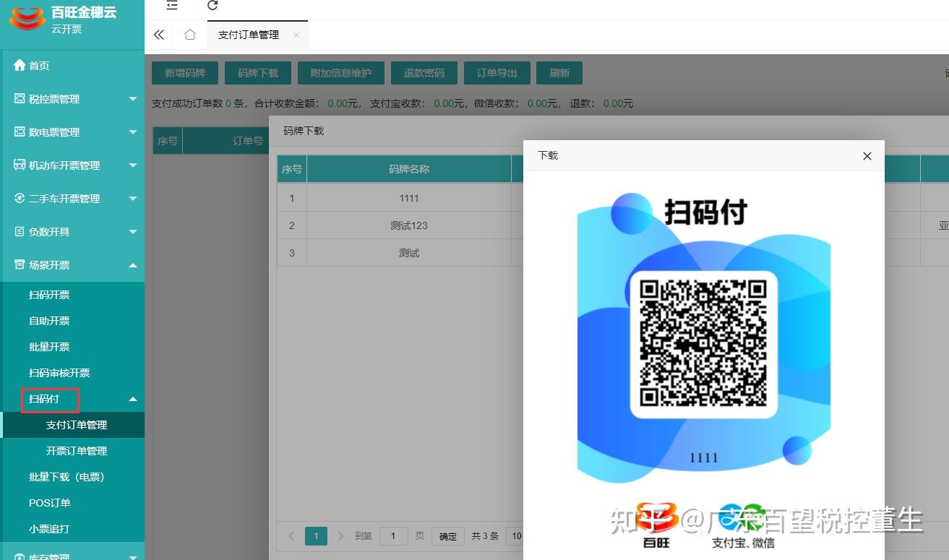Click the 新增码牌 button
949x560 pixels.
(185, 73)
